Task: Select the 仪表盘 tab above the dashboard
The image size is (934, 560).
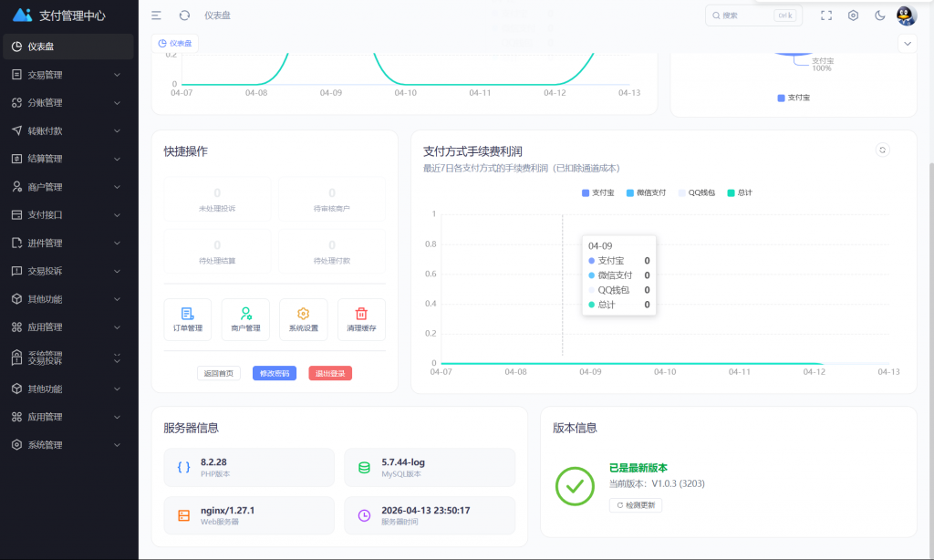Action: click(x=175, y=43)
